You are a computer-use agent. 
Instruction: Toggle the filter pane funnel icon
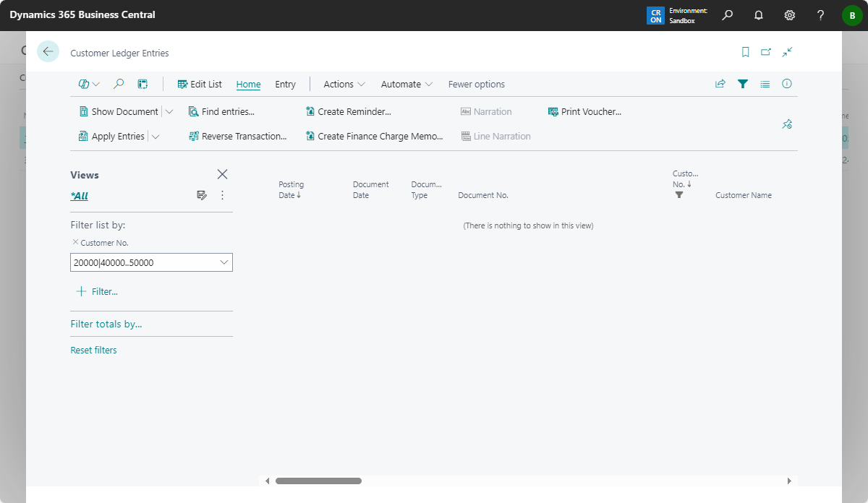pyautogui.click(x=742, y=84)
